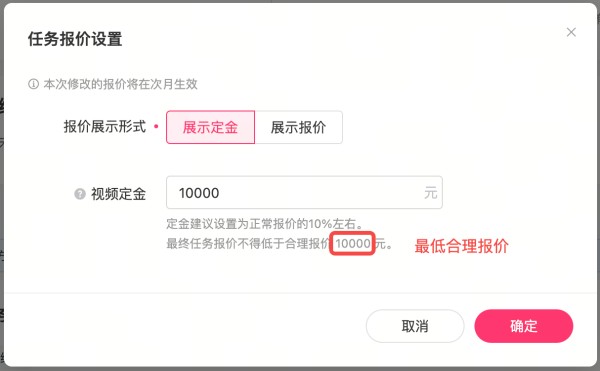Select the 展示定金 display option
Viewport: 600px width, 371px height.
[210, 127]
